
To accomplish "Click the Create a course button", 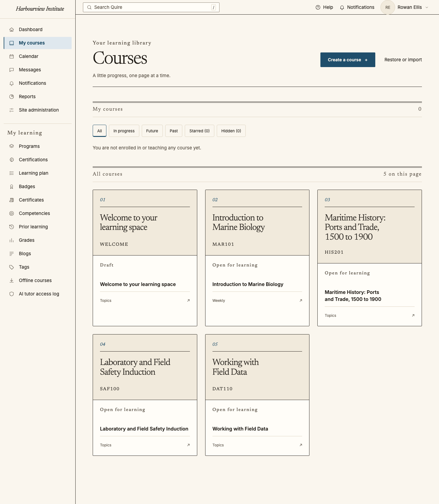I will click(x=348, y=60).
